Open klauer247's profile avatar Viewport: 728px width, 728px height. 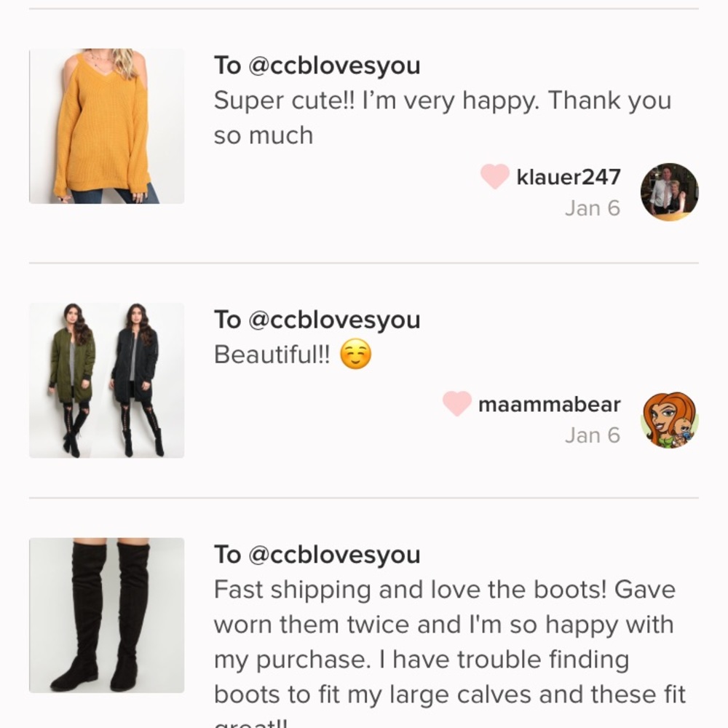(x=668, y=191)
